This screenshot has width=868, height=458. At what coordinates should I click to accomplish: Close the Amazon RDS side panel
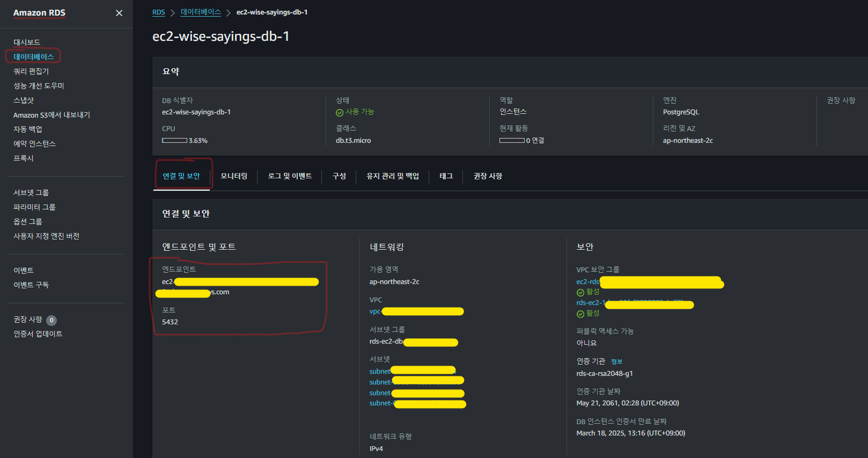pyautogui.click(x=119, y=13)
